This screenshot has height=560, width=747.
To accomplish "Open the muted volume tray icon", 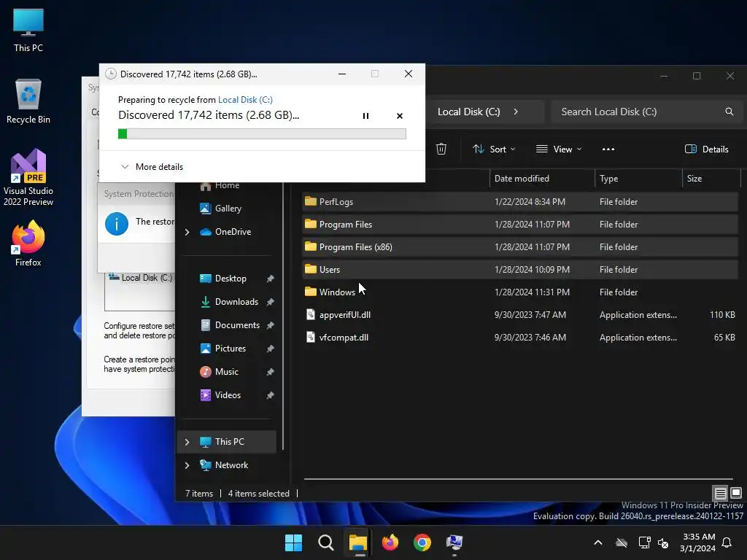I will 662,542.
